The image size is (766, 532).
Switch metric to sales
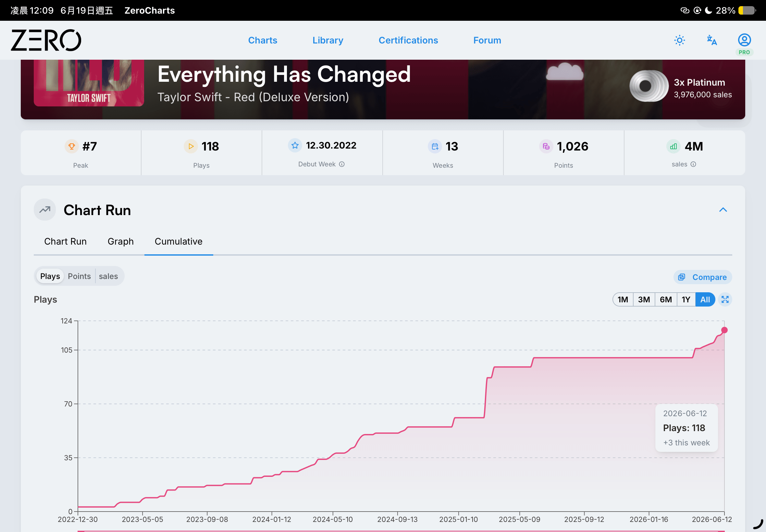[x=108, y=276]
